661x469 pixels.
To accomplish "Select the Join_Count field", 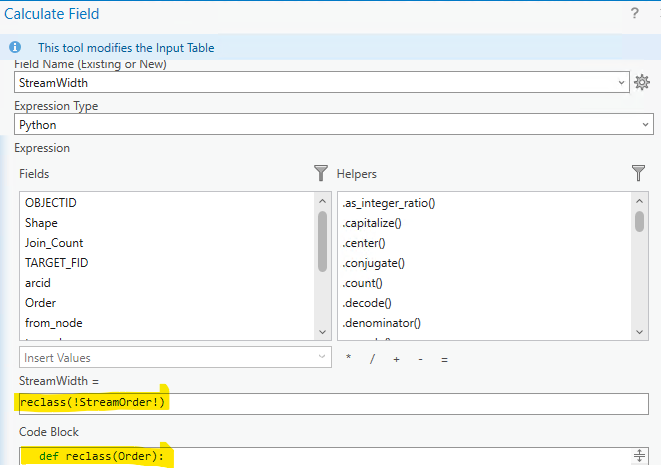I will [54, 243].
